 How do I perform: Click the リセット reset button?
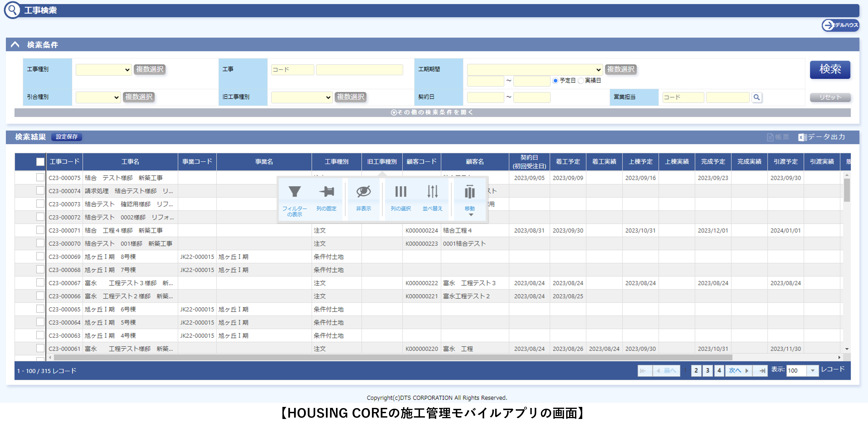830,97
